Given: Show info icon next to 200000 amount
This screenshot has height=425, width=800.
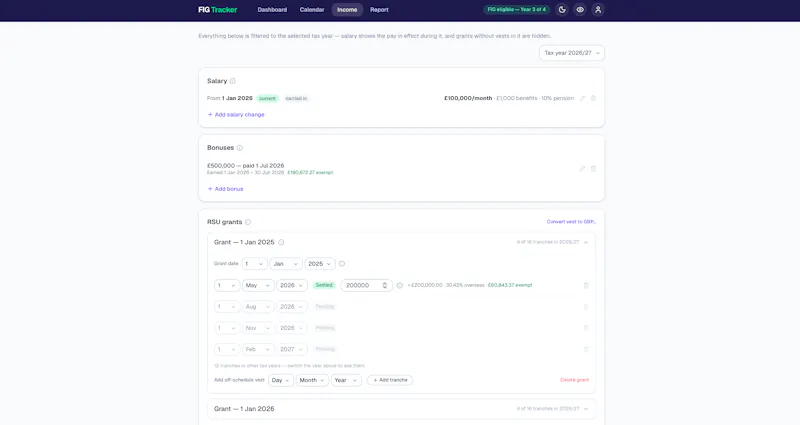Looking at the screenshot, I should click(x=400, y=285).
